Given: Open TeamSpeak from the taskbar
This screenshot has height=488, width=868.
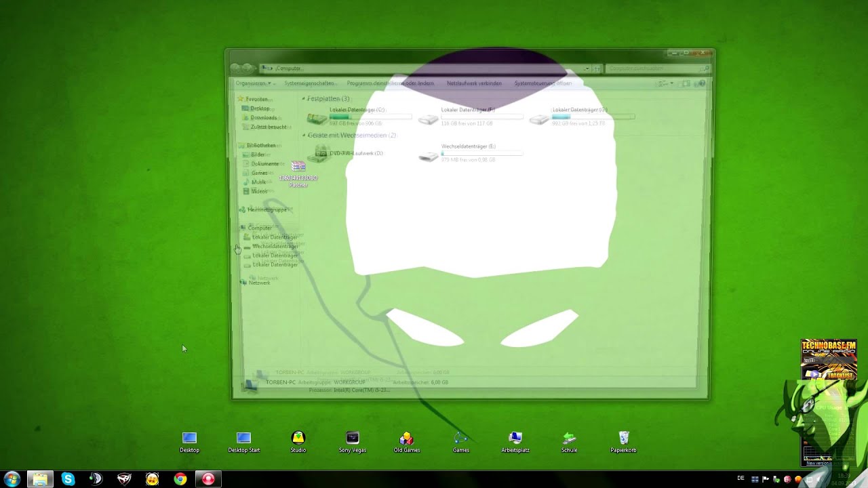Looking at the screenshot, I should pos(96,479).
